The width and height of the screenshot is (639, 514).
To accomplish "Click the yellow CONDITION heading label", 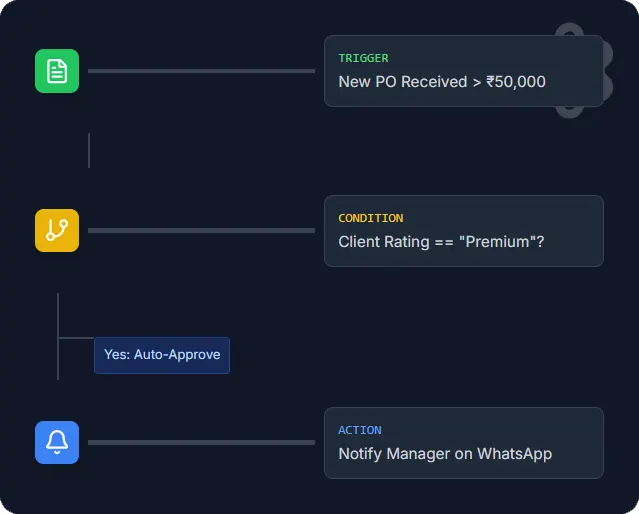I will [x=371, y=218].
